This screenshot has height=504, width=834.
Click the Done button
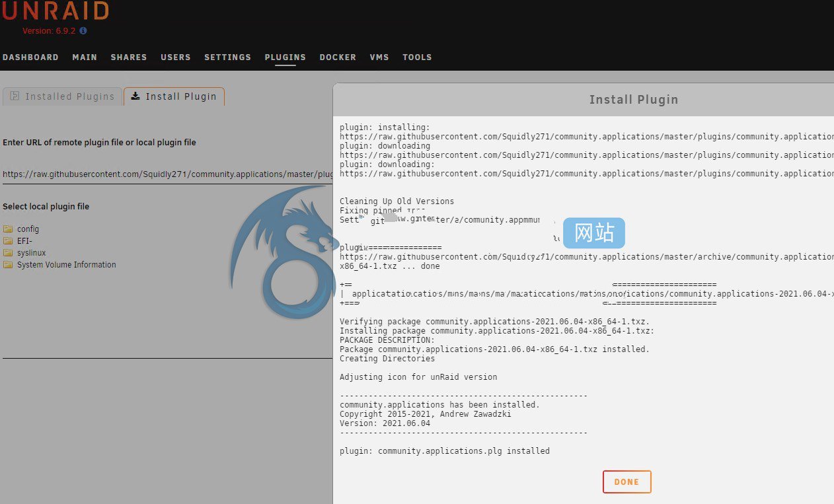pos(626,482)
